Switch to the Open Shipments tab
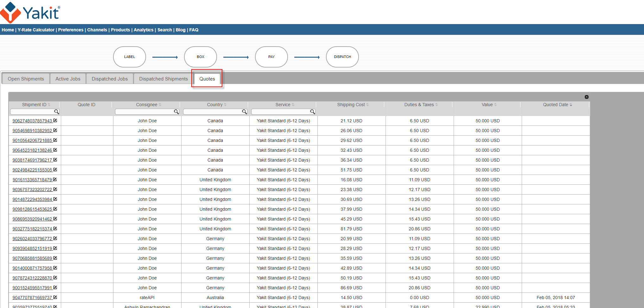 [26, 79]
